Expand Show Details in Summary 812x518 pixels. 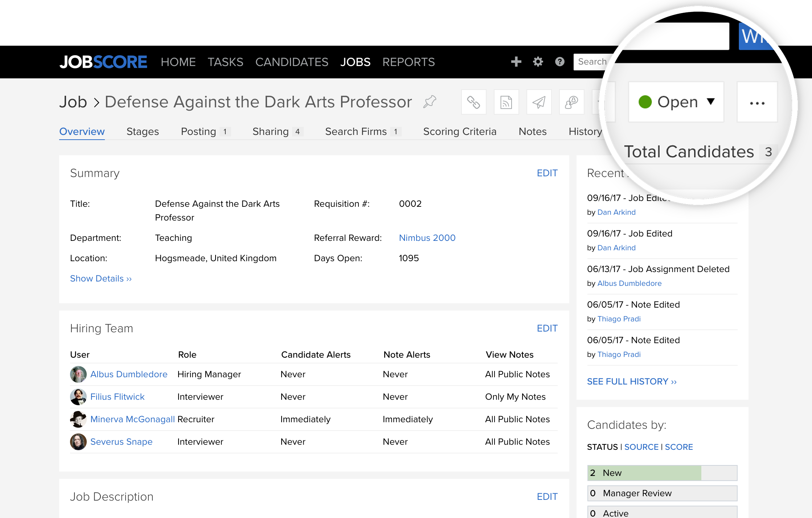click(x=101, y=279)
